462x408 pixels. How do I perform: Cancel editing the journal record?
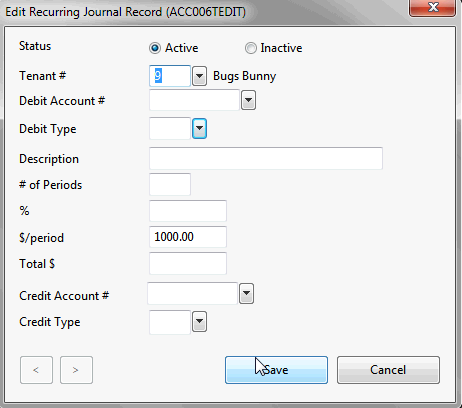click(x=388, y=370)
